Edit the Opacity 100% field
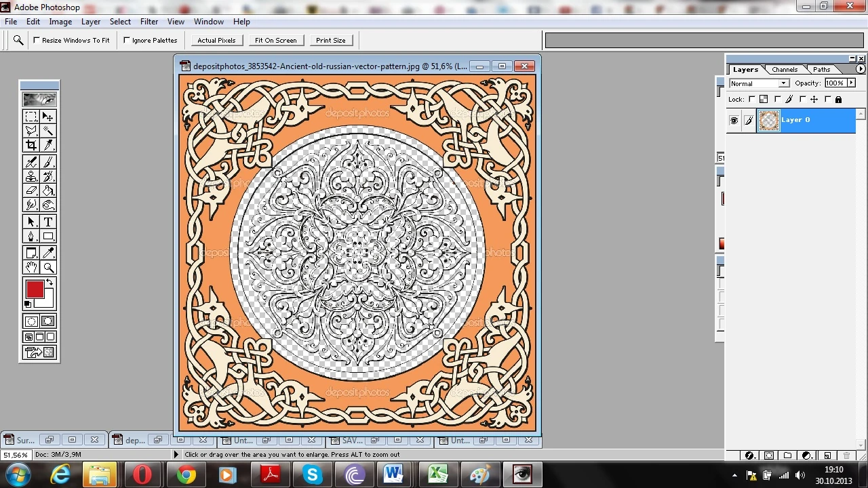The width and height of the screenshot is (868, 488). pyautogui.click(x=835, y=83)
